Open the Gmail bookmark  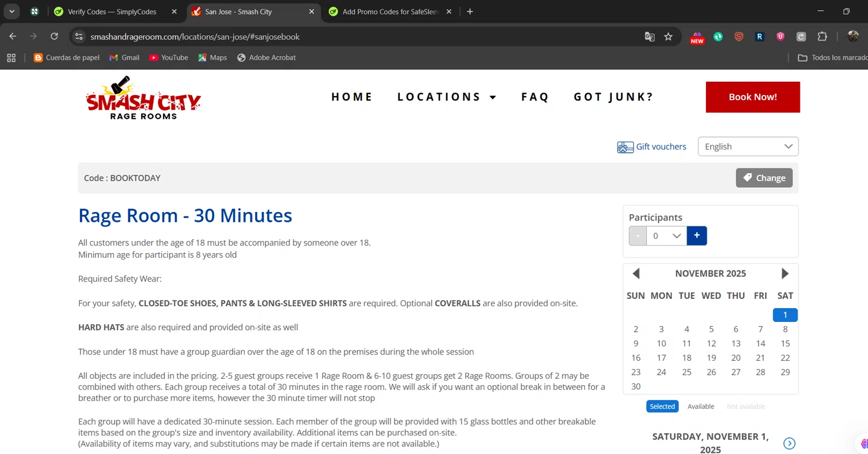[124, 57]
